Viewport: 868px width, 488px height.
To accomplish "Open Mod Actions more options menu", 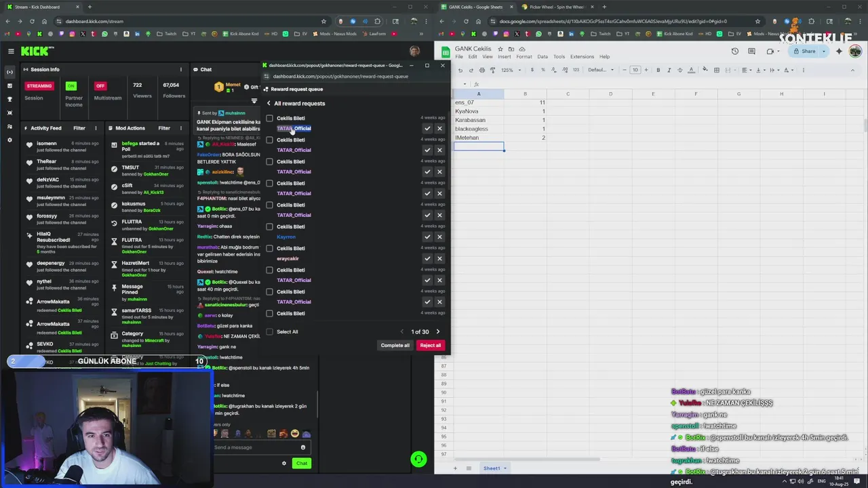I will pos(180,128).
